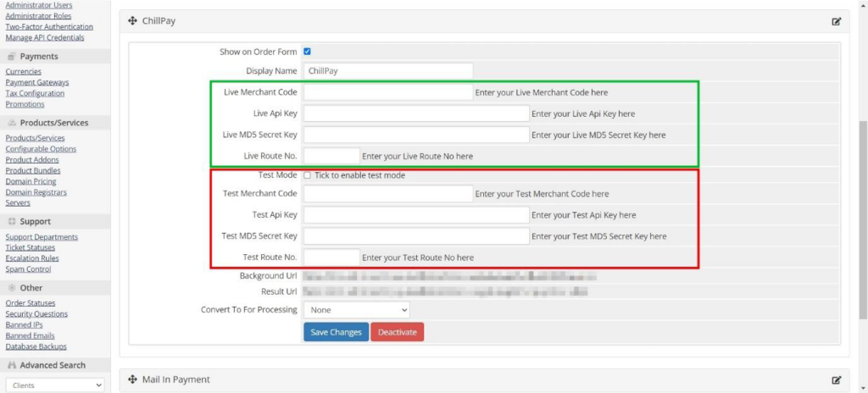Open the Manage API Credentials link
The image size is (868, 393).
pyautogui.click(x=45, y=37)
